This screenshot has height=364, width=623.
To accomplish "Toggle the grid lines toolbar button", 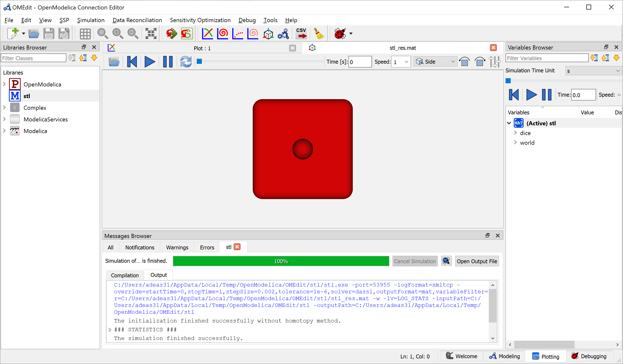I will (85, 33).
